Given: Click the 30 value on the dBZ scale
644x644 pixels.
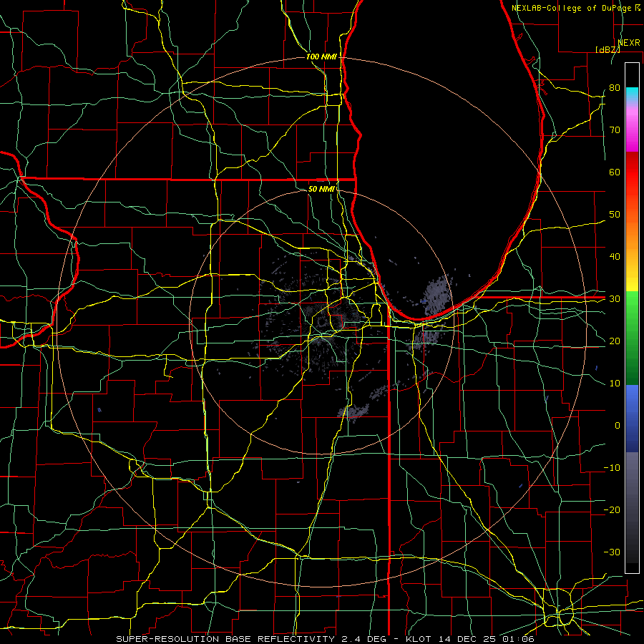Looking at the screenshot, I should [x=615, y=299].
